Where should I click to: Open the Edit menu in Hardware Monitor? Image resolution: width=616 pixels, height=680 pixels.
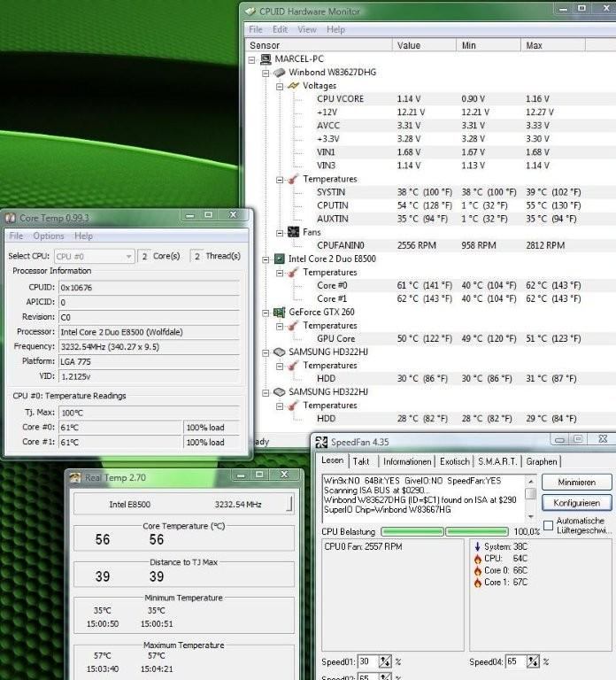pos(280,29)
